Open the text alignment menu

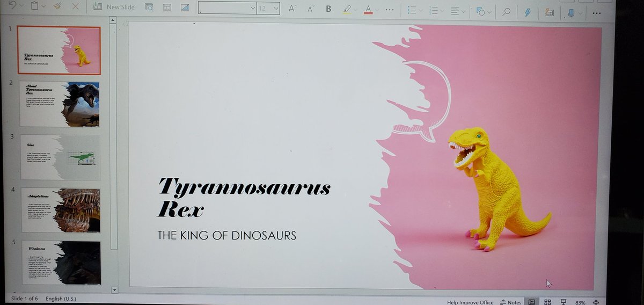(458, 10)
